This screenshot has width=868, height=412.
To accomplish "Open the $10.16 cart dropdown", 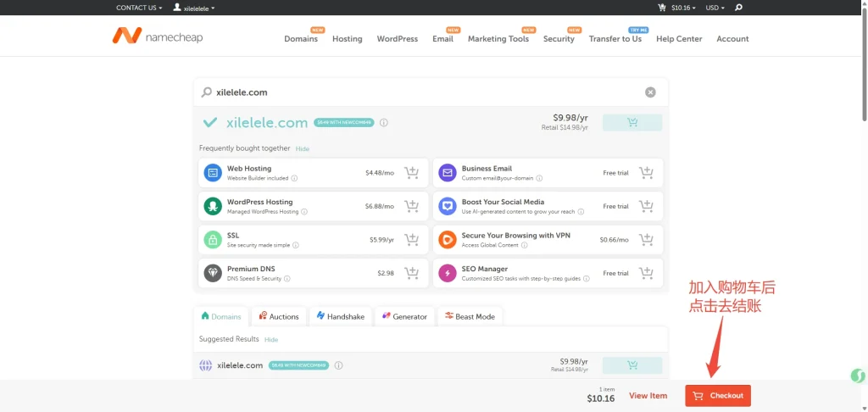I will pyautogui.click(x=683, y=8).
